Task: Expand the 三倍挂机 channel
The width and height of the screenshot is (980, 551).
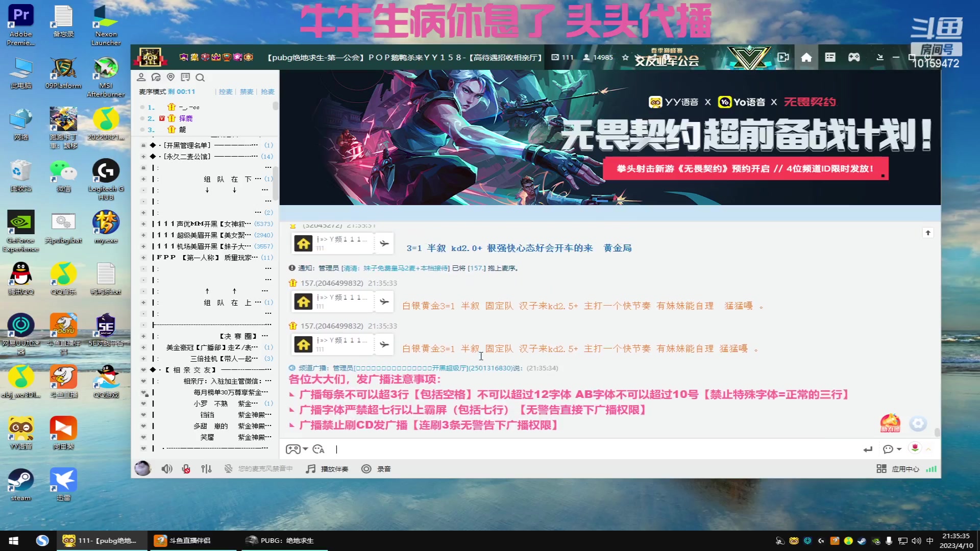Action: coord(143,359)
